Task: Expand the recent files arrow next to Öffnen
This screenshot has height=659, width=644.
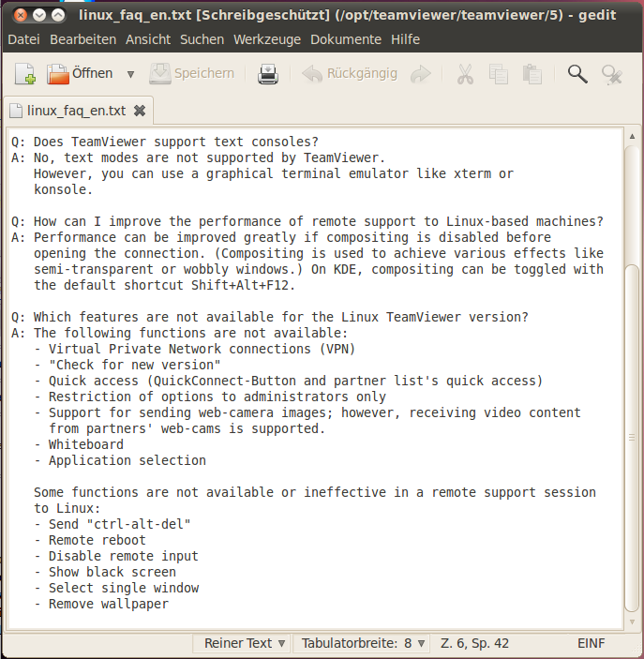Action: tap(130, 74)
